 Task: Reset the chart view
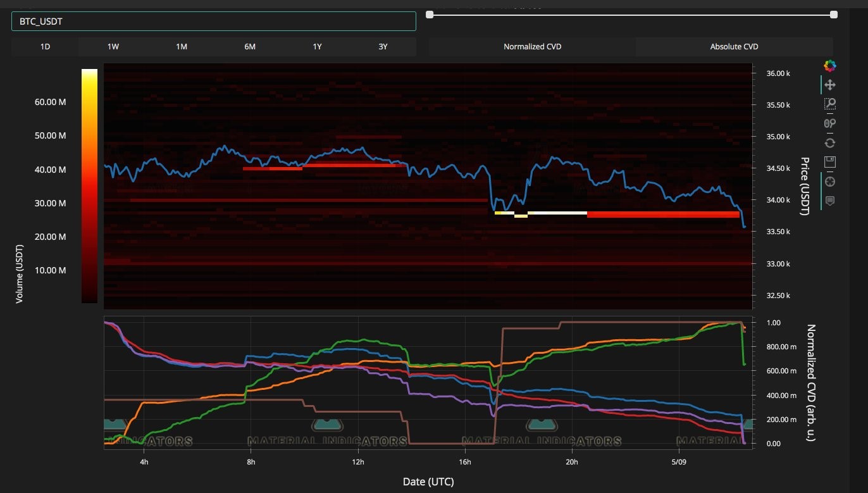[830, 143]
